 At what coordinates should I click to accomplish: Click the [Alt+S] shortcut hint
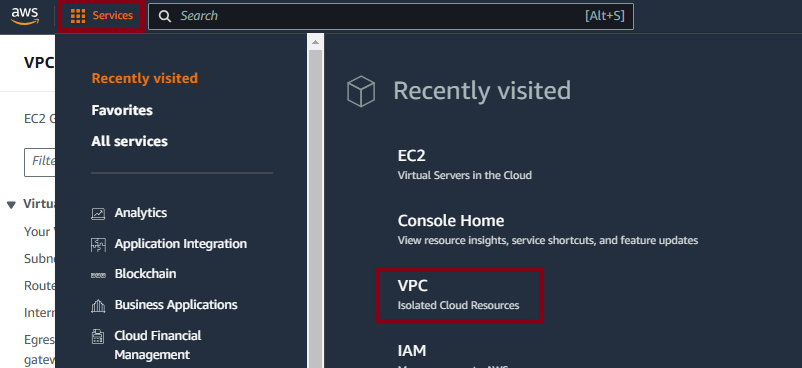[x=605, y=16]
